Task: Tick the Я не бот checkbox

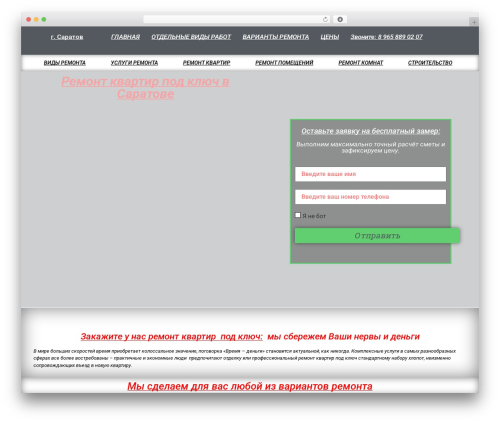Action: pos(298,215)
